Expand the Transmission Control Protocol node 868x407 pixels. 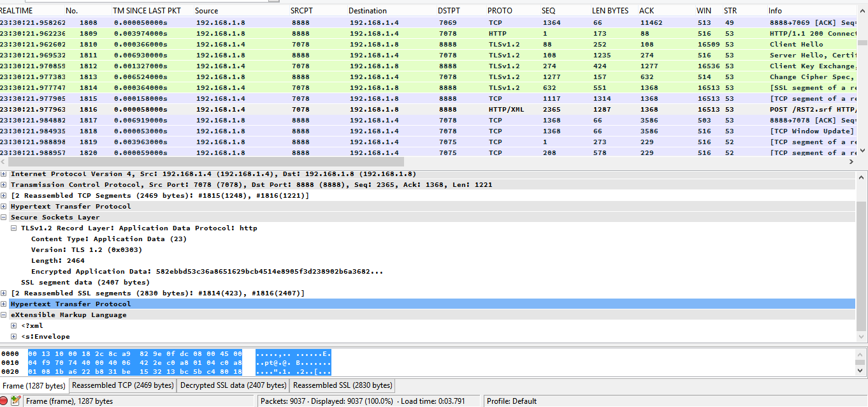coord(4,185)
